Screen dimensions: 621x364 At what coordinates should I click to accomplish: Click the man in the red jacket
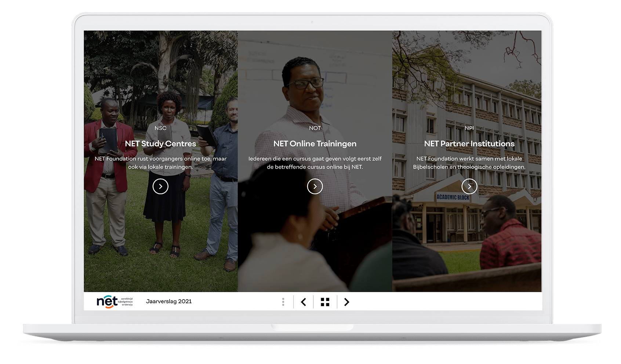click(x=106, y=176)
